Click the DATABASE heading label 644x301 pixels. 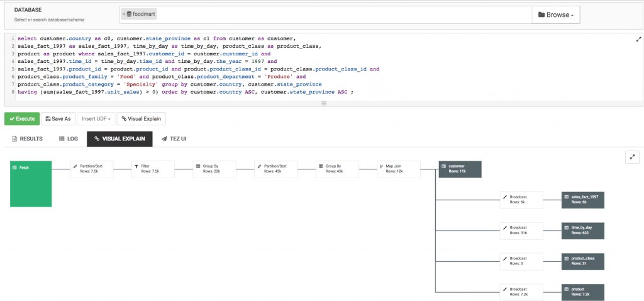pos(28,10)
